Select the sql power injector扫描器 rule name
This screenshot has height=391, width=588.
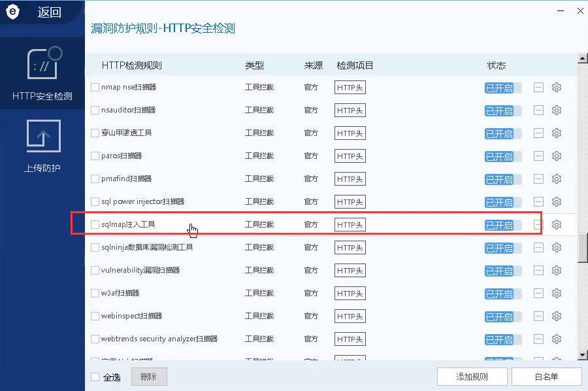point(143,201)
